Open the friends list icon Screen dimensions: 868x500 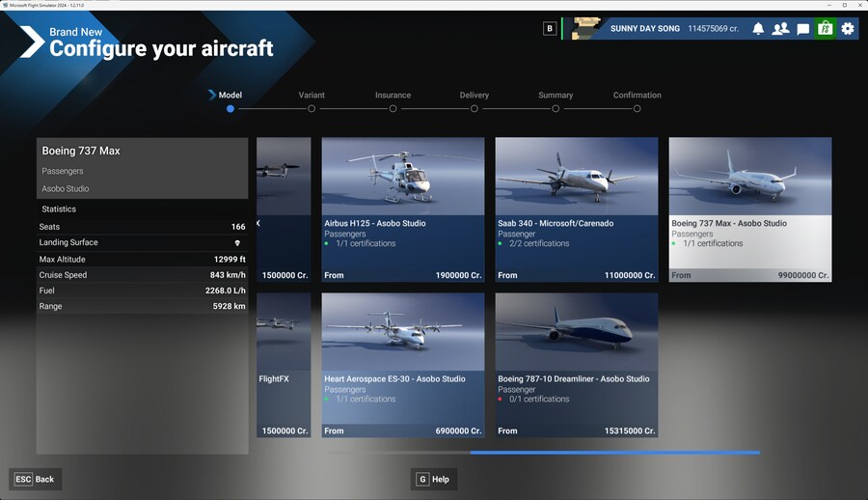pyautogui.click(x=780, y=29)
